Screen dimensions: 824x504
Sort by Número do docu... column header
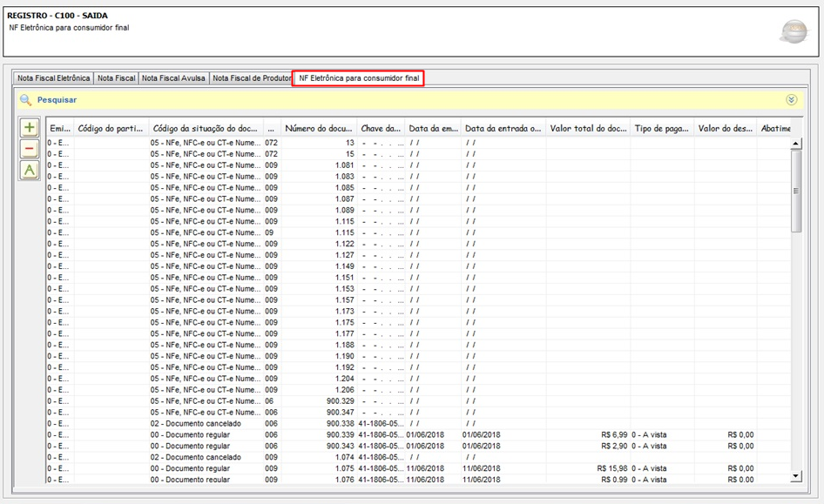[x=319, y=128]
